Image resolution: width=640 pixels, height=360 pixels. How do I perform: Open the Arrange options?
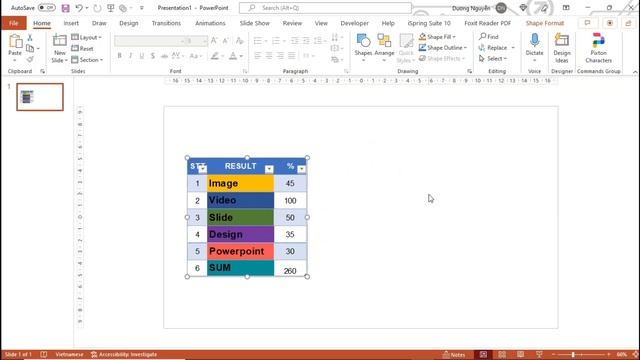click(384, 48)
